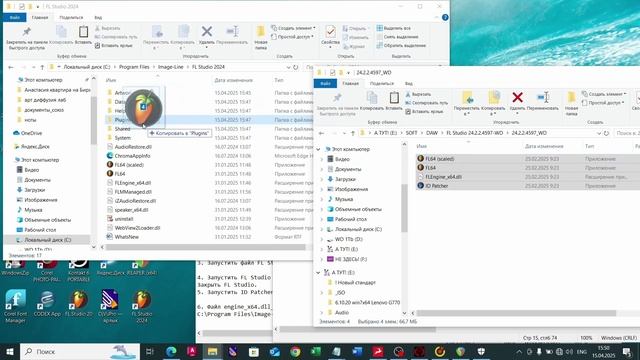Image resolution: width=640 pixels, height=360 pixels.
Task: Click Скопировать путь in 24.2.2.4597_WO ribbon
Action: click(426, 103)
